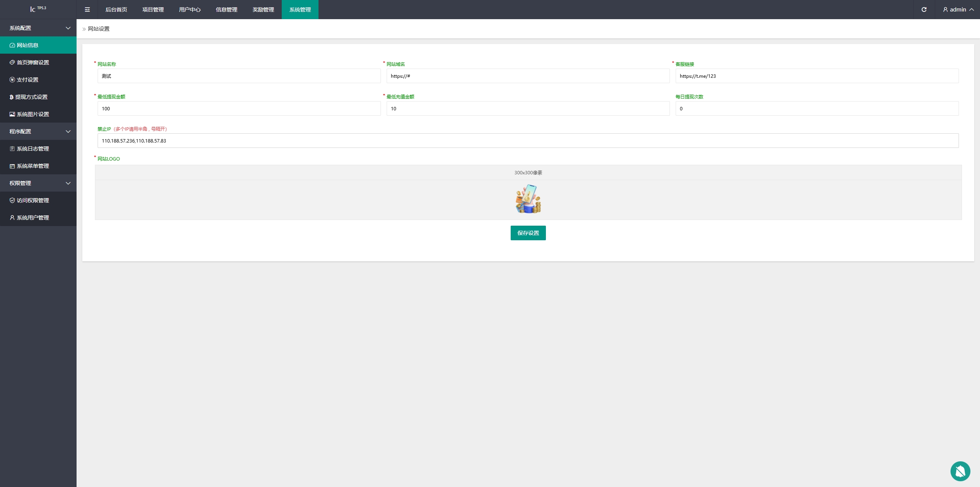Click the 保存设置 button

pos(528,233)
